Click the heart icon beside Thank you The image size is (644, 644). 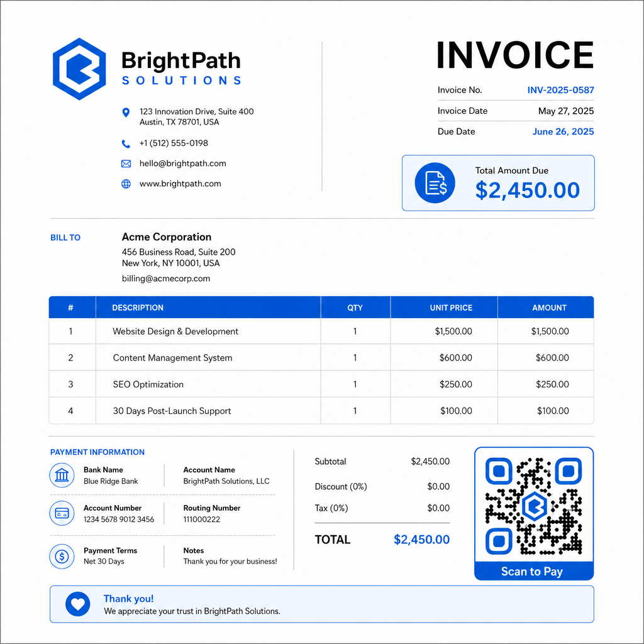[77, 604]
